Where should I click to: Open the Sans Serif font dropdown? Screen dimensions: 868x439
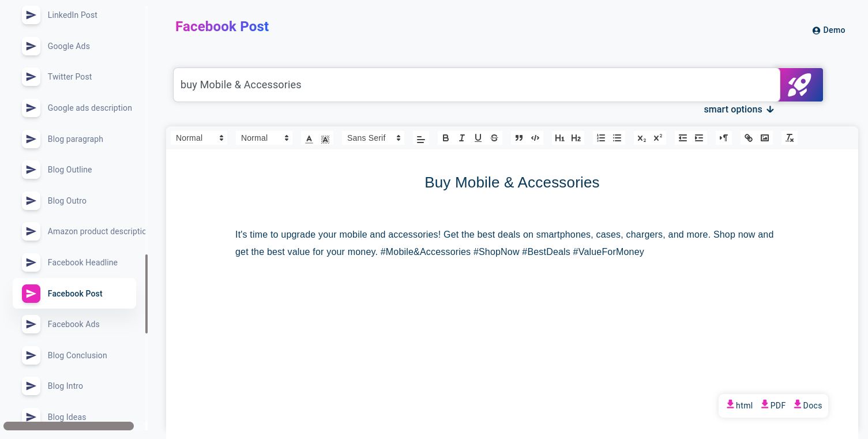373,138
